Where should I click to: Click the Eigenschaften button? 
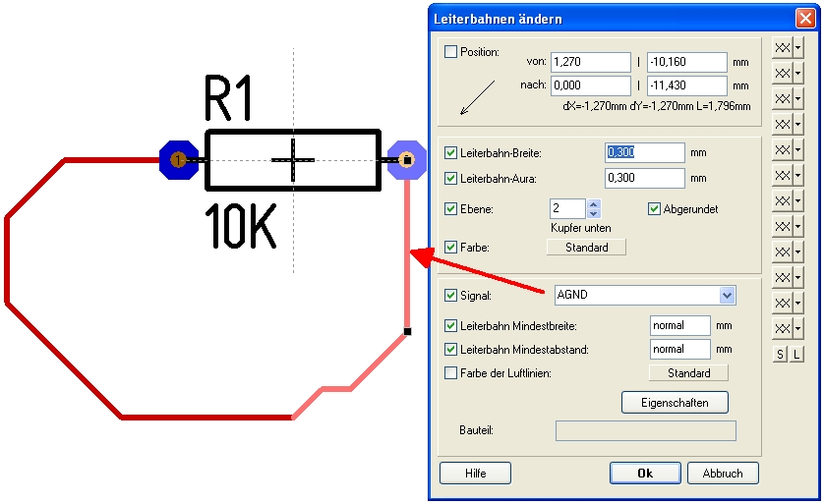(675, 403)
